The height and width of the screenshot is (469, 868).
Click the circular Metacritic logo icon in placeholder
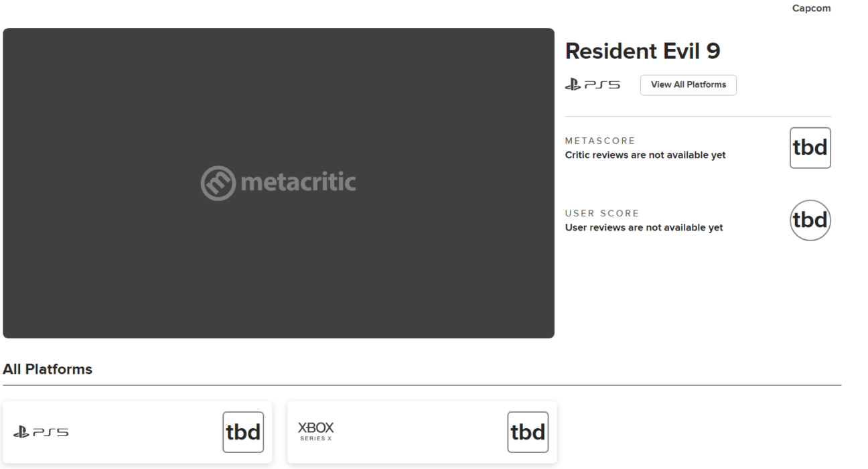tap(218, 183)
